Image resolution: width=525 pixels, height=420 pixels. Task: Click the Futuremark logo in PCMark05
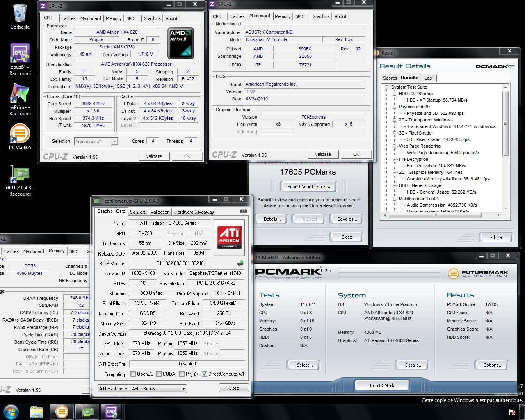[x=478, y=273]
